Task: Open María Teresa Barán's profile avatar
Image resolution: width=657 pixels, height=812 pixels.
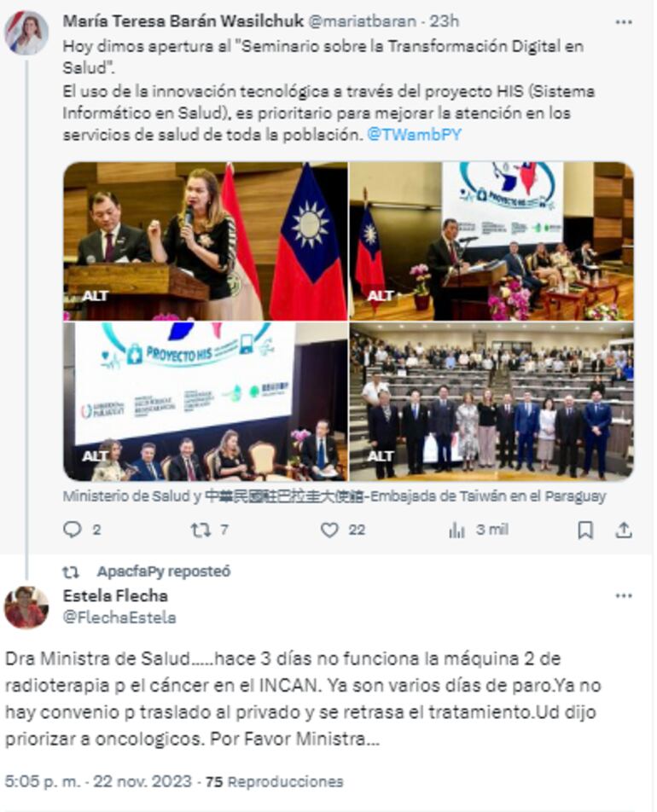Action: [x=26, y=32]
